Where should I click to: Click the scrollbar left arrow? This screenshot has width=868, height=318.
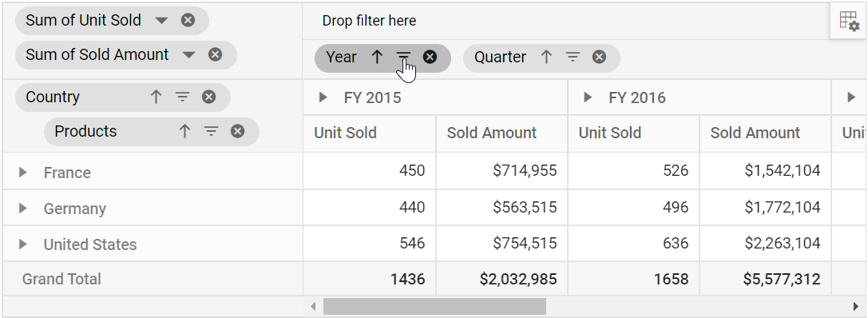tap(313, 306)
